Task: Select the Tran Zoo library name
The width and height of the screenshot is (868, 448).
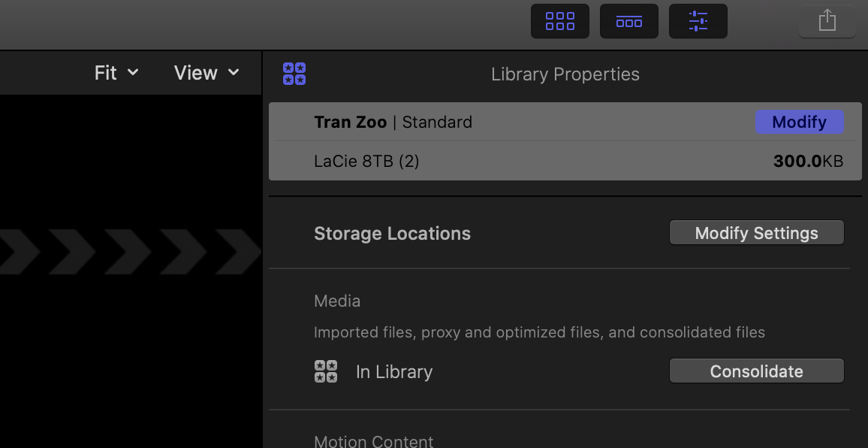Action: (x=350, y=122)
